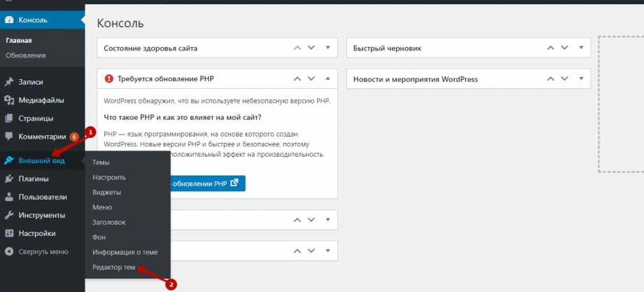
Task: Click the Записи pushpin icon
Action: pyautogui.click(x=9, y=82)
